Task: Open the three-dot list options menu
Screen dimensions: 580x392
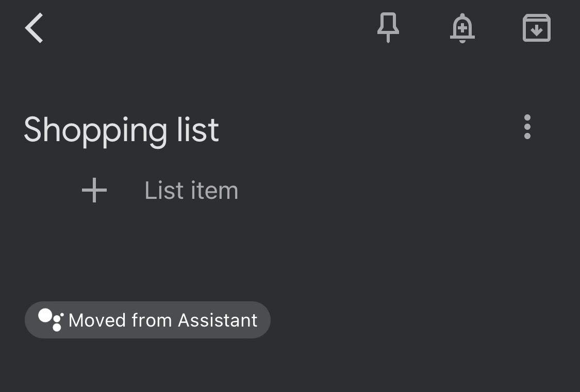Action: tap(527, 127)
